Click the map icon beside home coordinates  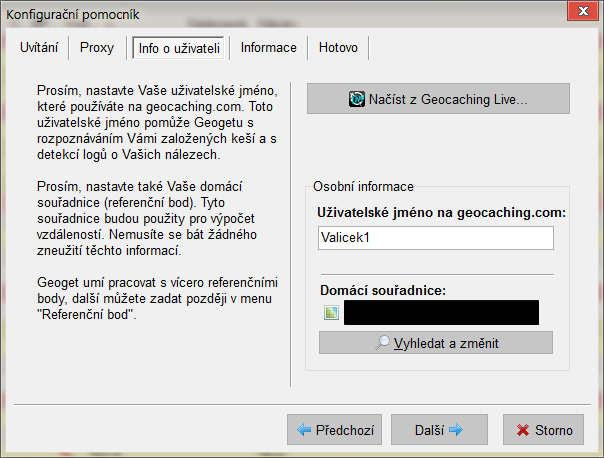[x=331, y=312]
